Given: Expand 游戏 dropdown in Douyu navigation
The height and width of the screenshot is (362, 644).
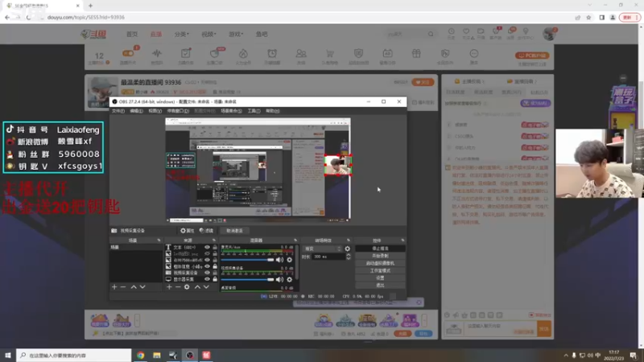Looking at the screenshot, I should click(x=236, y=34).
